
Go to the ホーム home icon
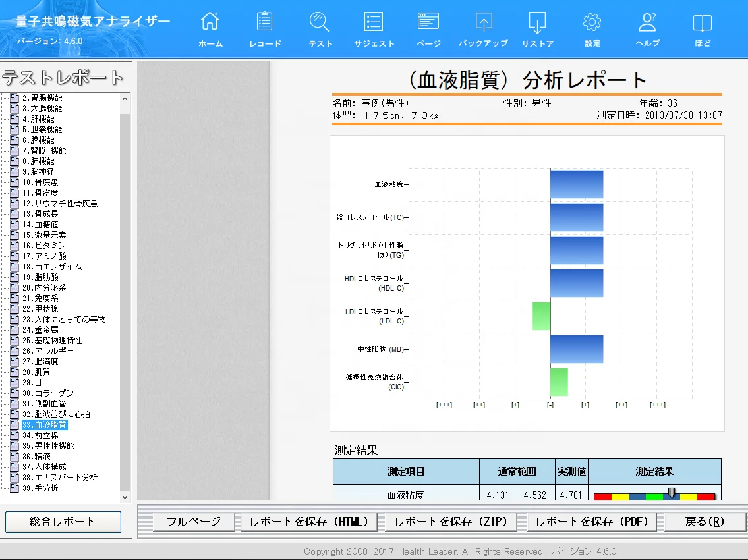click(x=210, y=30)
